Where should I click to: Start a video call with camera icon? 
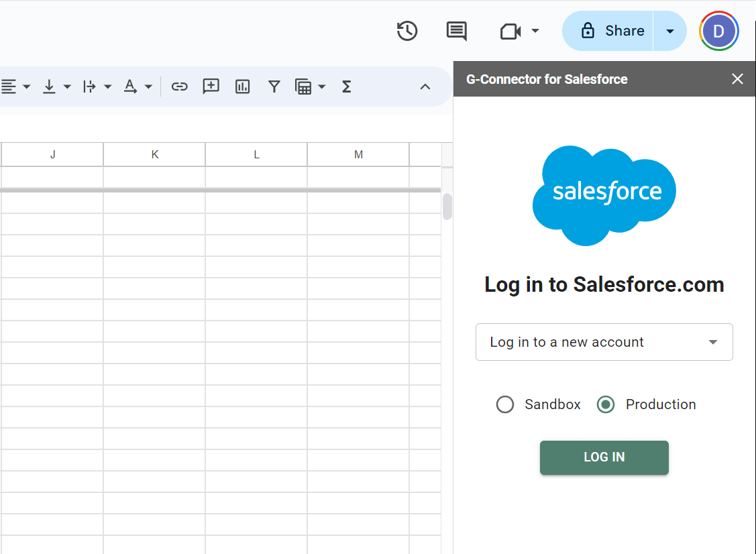[x=510, y=32]
